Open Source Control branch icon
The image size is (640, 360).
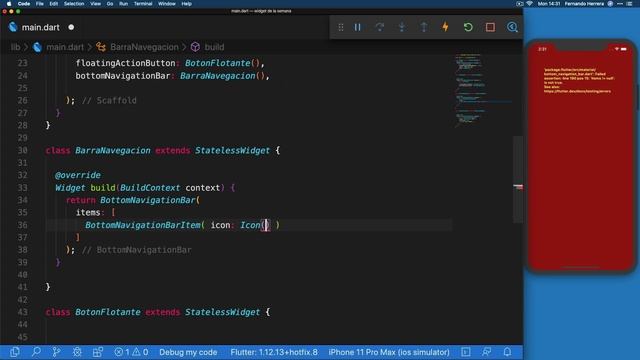click(x=56, y=352)
